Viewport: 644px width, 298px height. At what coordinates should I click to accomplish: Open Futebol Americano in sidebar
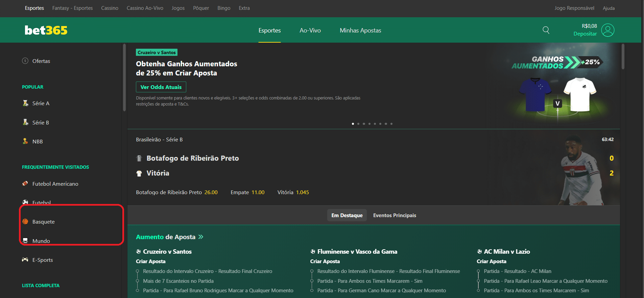pyautogui.click(x=55, y=184)
